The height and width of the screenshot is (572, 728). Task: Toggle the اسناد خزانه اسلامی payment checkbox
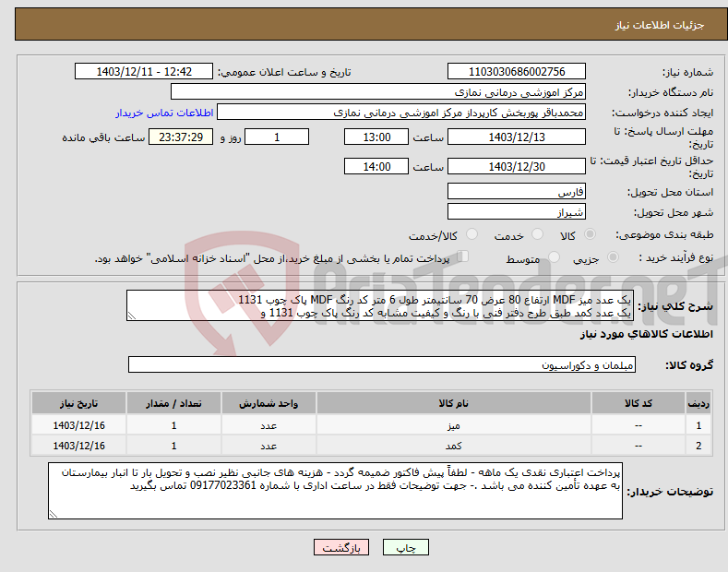463,256
